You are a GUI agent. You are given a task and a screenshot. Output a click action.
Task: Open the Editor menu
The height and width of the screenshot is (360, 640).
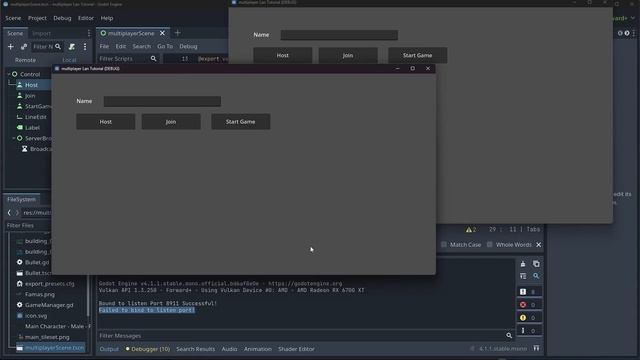[x=86, y=18]
